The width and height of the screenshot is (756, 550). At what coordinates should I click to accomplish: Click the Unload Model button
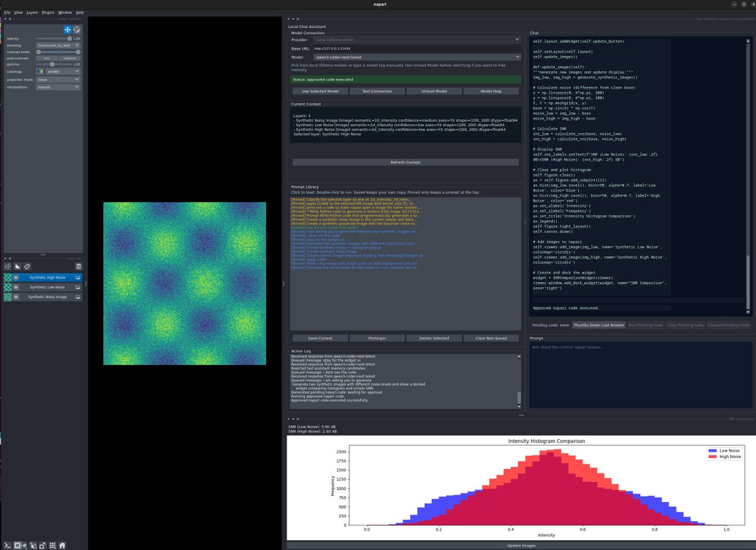[434, 91]
